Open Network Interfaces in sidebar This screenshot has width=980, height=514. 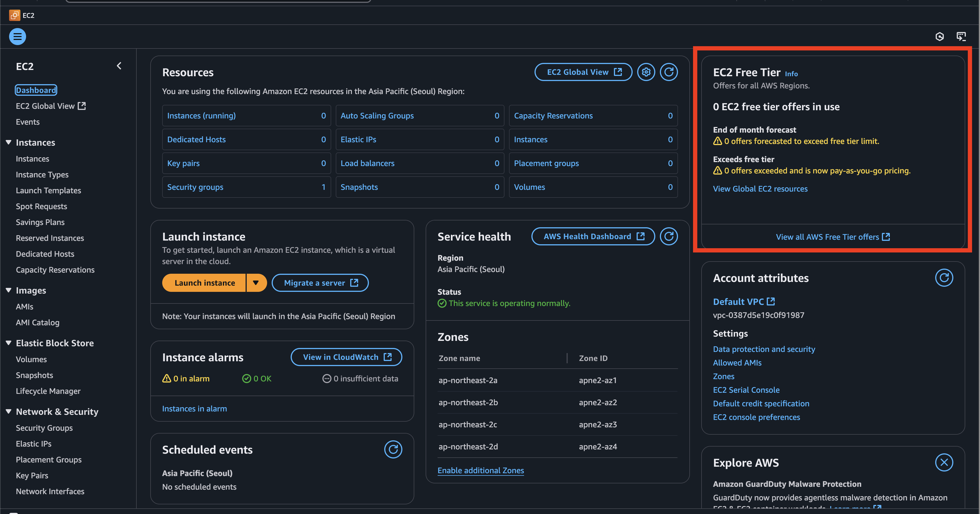pos(50,491)
